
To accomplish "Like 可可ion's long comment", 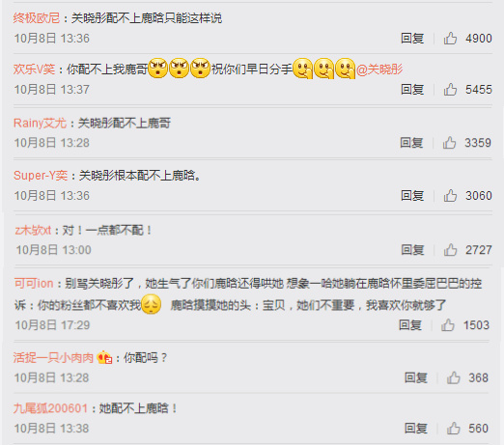I will 448,325.
